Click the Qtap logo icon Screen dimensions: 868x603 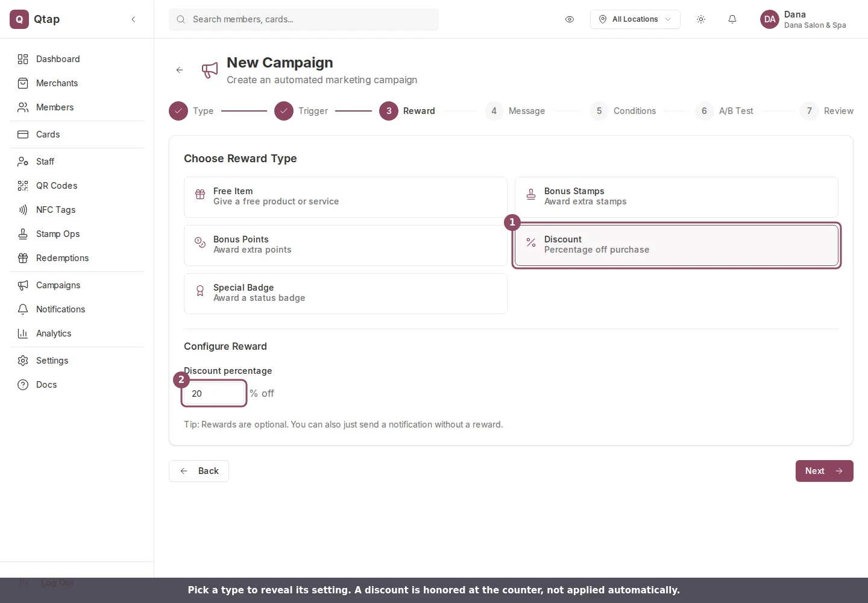coord(19,19)
